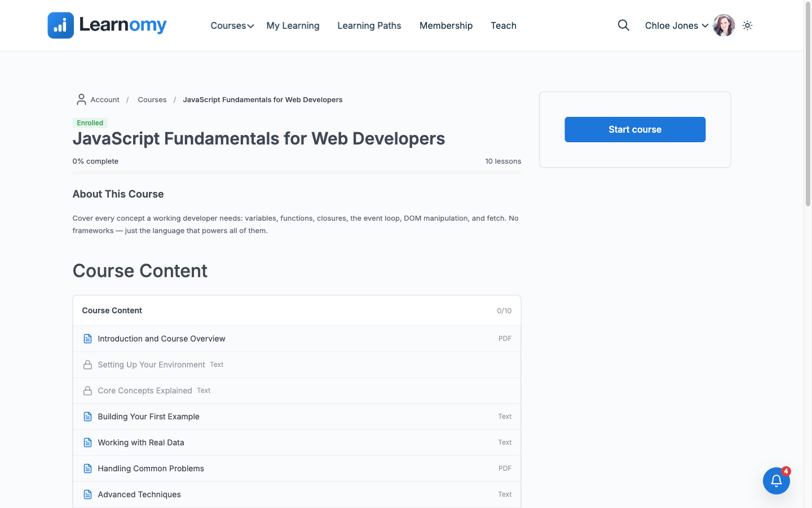
Task: Click the Account person icon in breadcrumb
Action: tap(81, 99)
